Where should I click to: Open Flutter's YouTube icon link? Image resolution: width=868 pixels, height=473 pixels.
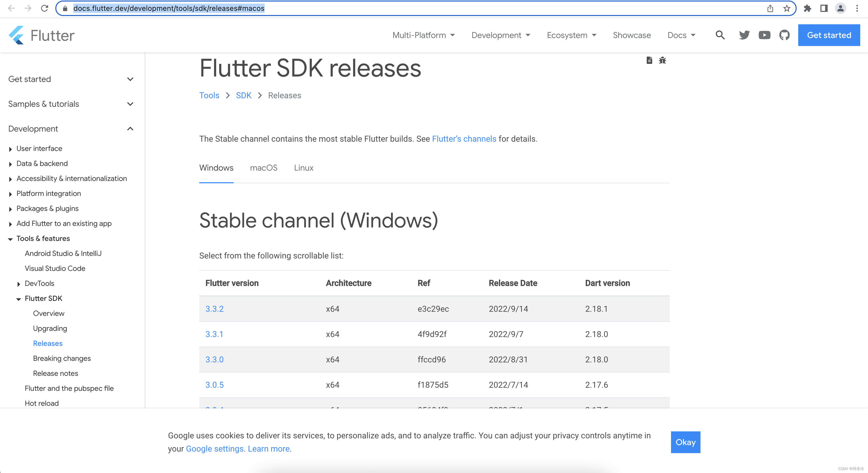(x=764, y=35)
